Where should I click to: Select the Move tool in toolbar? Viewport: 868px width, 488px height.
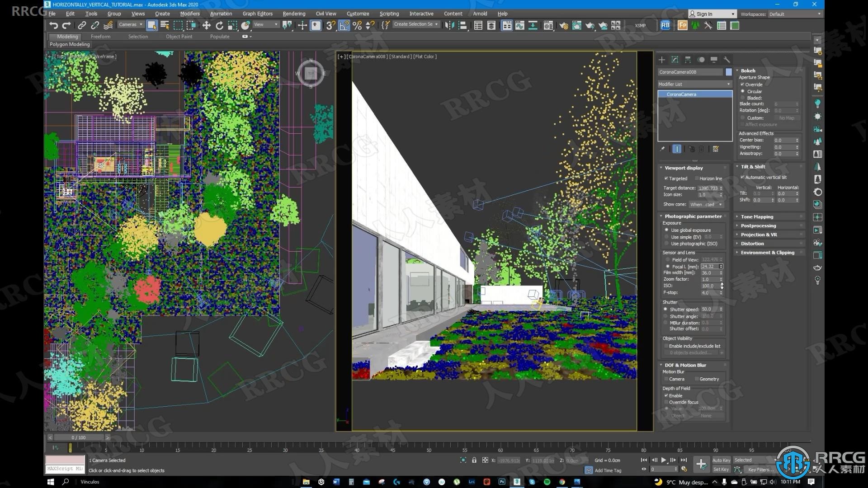pyautogui.click(x=206, y=25)
